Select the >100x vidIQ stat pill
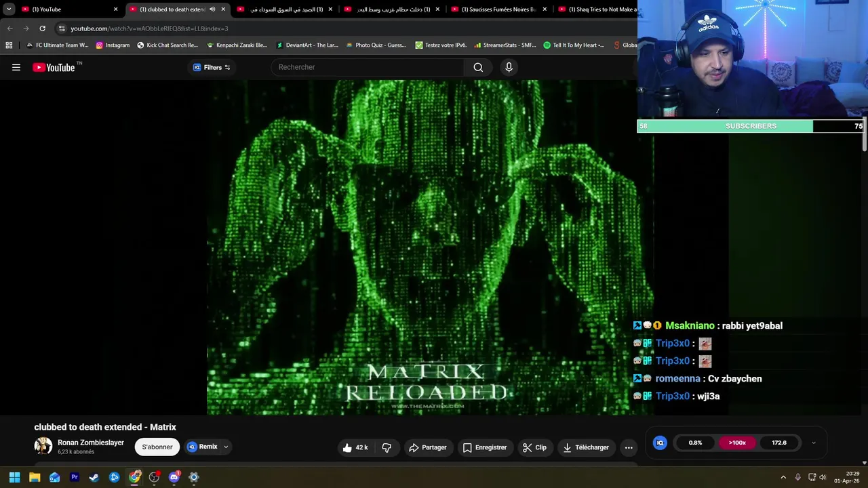The image size is (868, 488). point(737,443)
